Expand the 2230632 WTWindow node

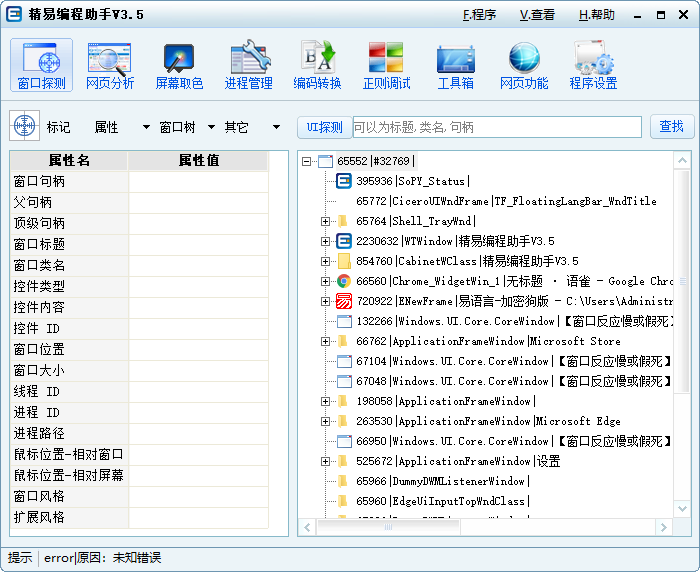click(325, 241)
